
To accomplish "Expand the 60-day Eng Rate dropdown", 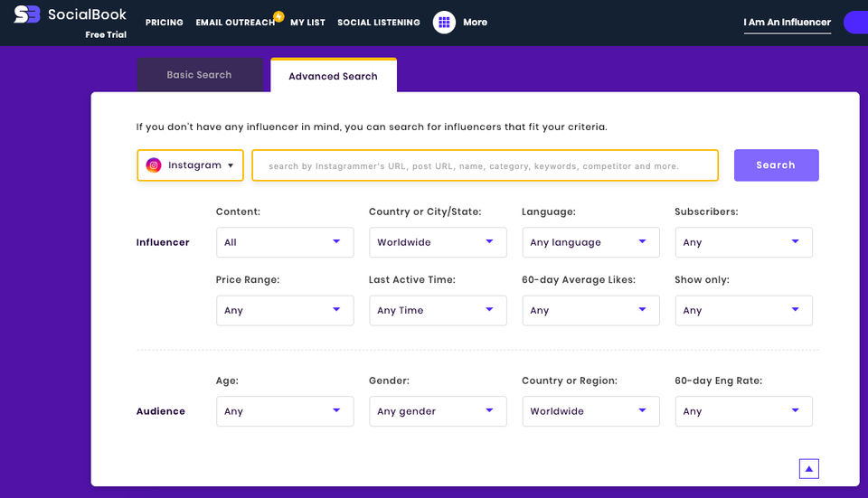I will [743, 411].
